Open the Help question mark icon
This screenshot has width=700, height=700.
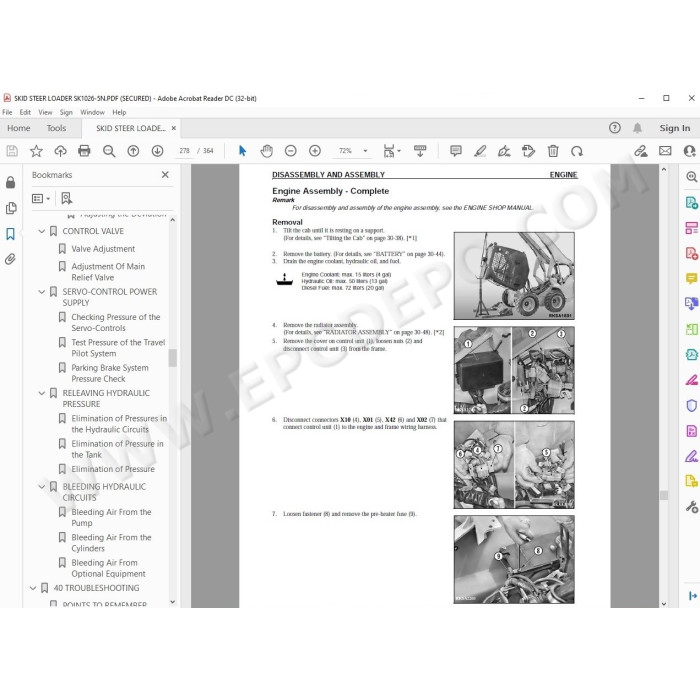pos(615,128)
